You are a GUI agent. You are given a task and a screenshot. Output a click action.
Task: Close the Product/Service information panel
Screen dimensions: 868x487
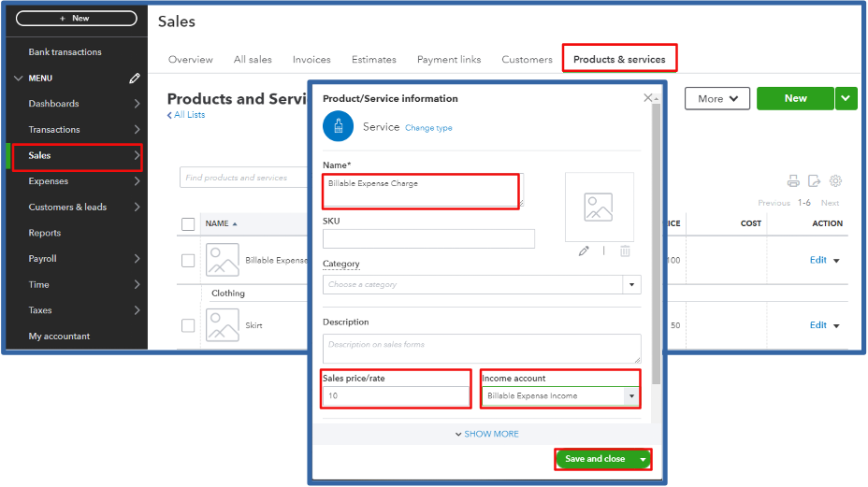tap(647, 98)
